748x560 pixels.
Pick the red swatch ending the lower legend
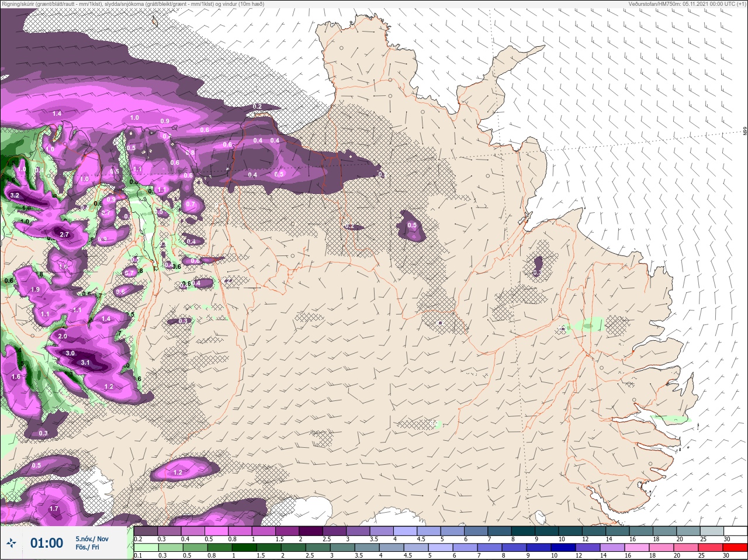coord(735,547)
